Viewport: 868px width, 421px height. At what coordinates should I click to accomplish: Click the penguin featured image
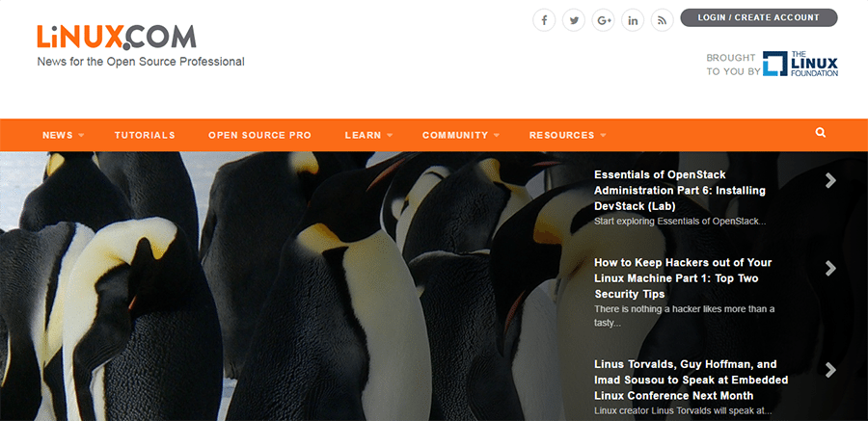click(x=289, y=289)
